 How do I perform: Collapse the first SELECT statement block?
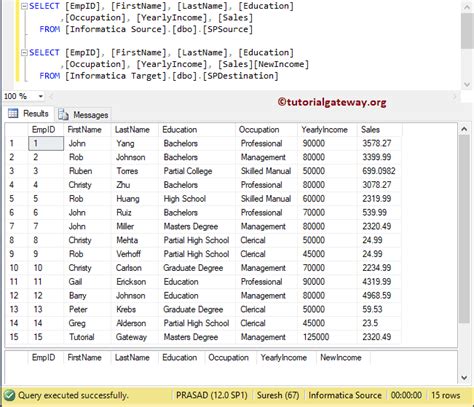pos(24,6)
